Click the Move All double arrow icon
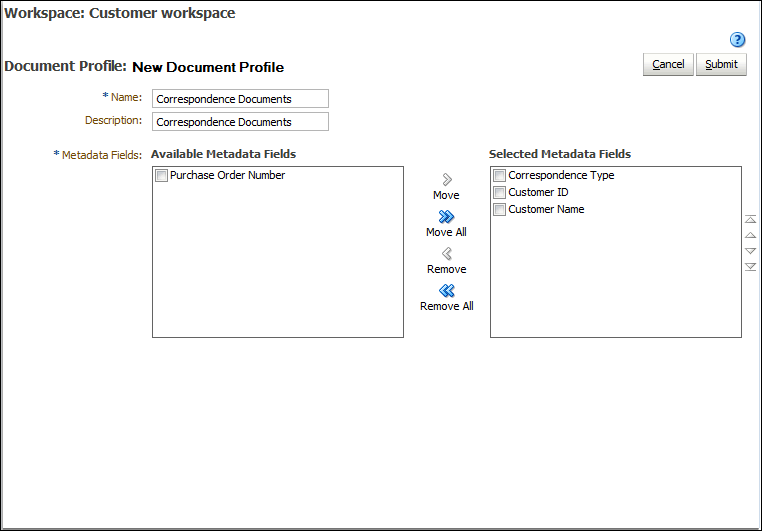This screenshot has width=762, height=531. (447, 216)
